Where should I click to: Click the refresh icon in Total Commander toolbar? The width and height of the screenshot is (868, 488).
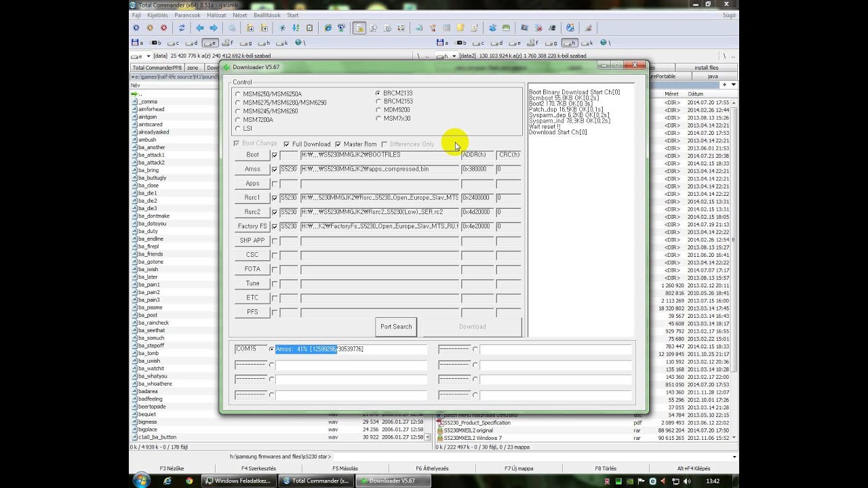[x=181, y=28]
